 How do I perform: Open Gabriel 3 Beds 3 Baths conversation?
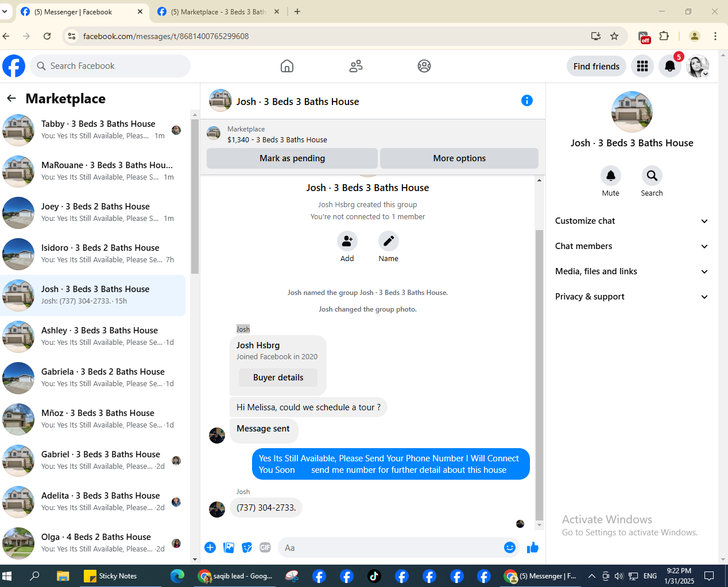pyautogui.click(x=93, y=460)
